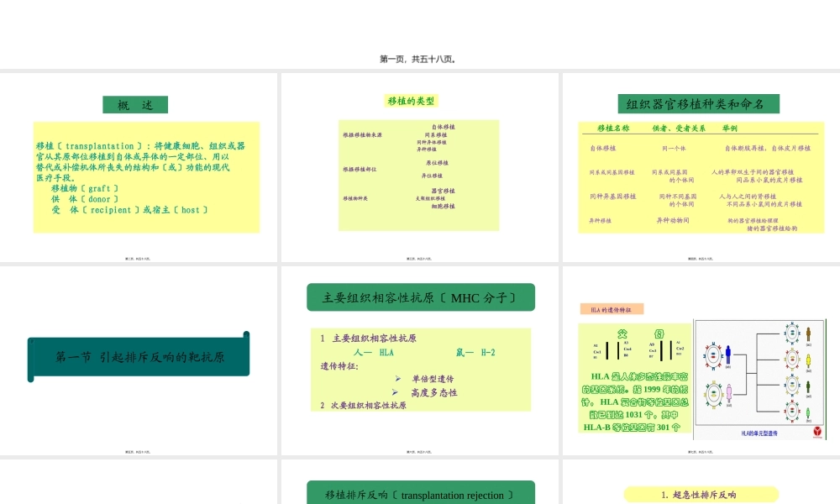The height and width of the screenshot is (504, 840).
Task: Select the 单倍型遗传 arrow bullet item
Action: click(432, 378)
